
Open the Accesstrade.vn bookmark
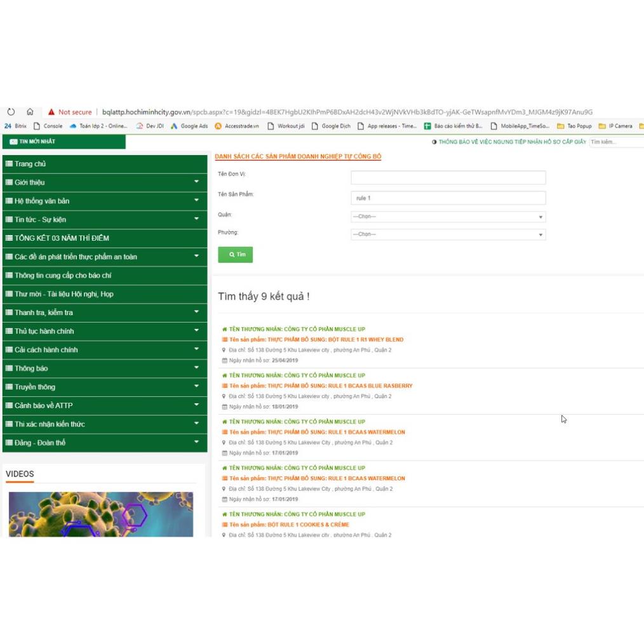click(x=237, y=126)
